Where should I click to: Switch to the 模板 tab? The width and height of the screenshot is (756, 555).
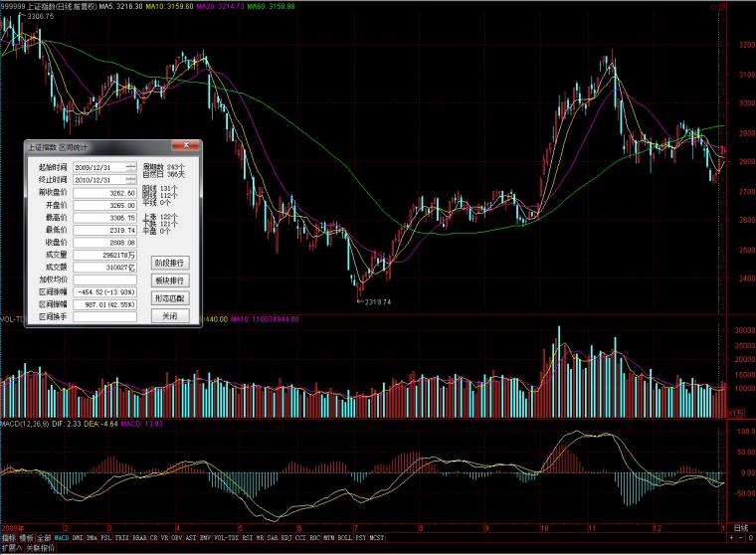point(27,538)
